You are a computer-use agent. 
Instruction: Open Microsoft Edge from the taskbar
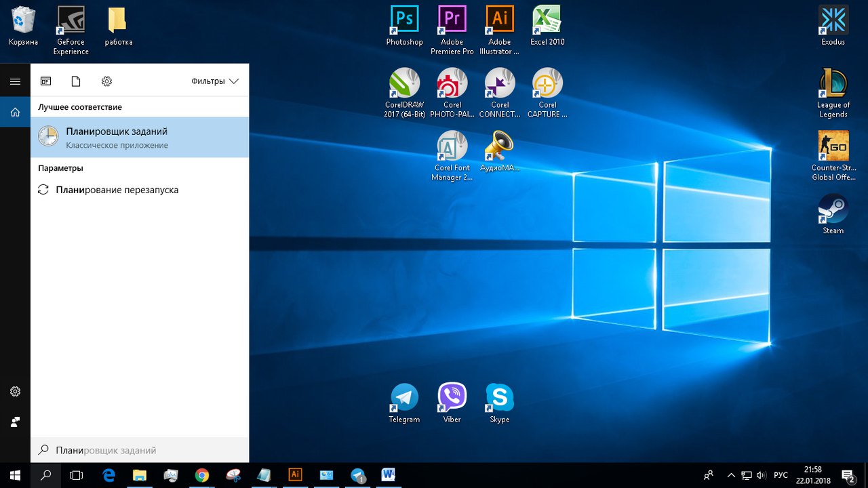108,475
